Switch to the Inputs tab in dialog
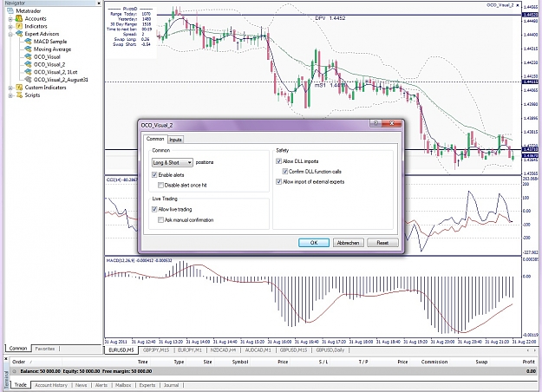The image size is (542, 392). [x=175, y=140]
